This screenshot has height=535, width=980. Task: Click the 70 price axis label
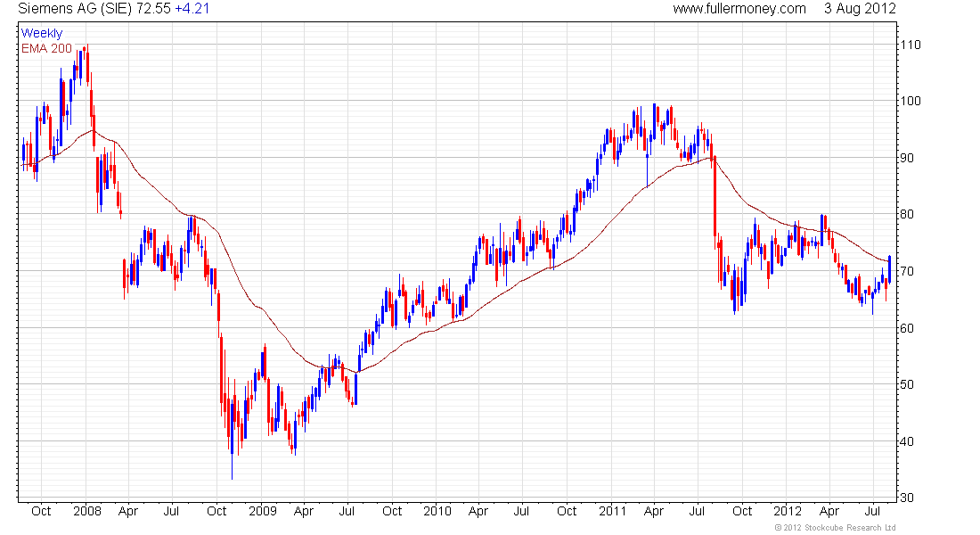[907, 271]
